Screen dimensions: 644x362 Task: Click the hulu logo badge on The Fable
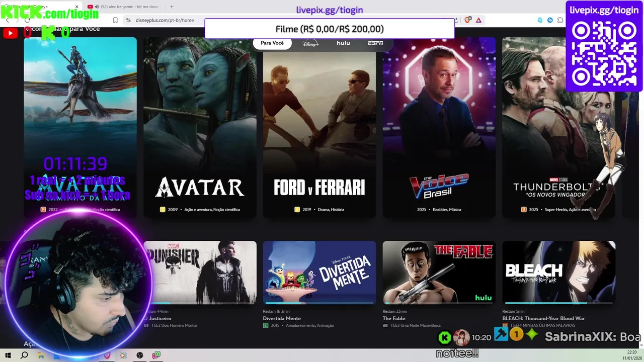pyautogui.click(x=483, y=298)
